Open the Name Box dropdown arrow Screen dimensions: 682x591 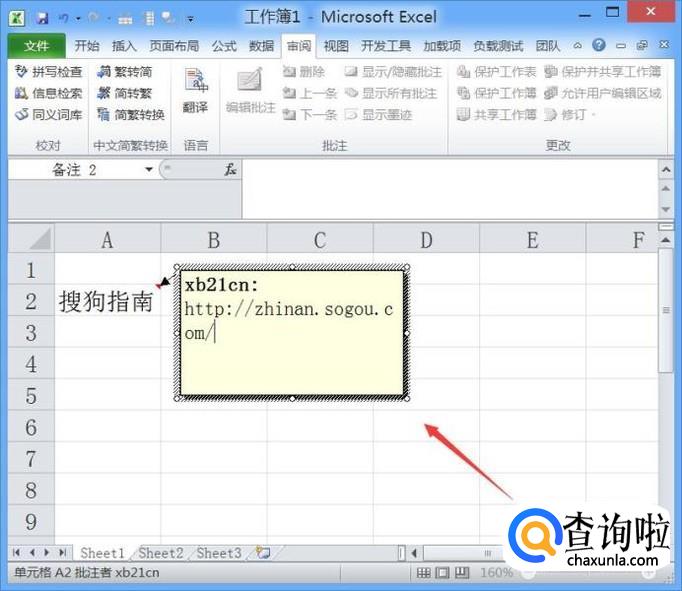coord(149,169)
